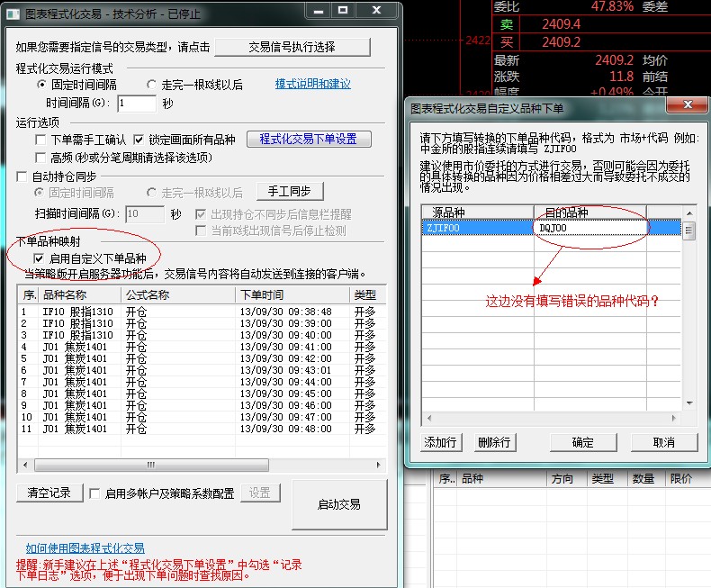The image size is (711, 588).
Task: Select the 固定时间间隔 run mode radio
Action: click(x=42, y=85)
